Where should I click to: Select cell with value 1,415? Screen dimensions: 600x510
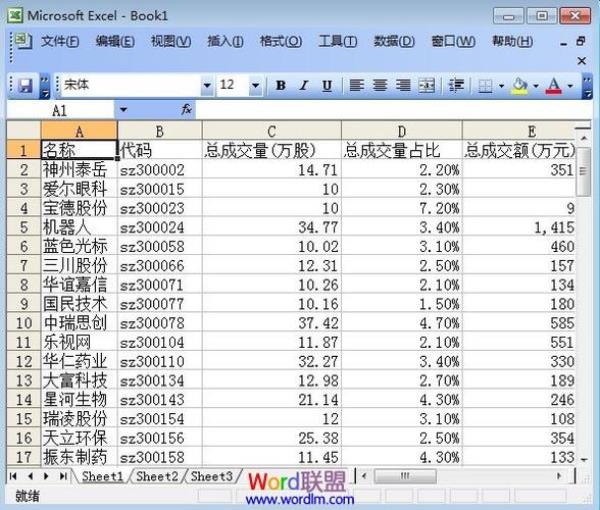[x=518, y=227]
